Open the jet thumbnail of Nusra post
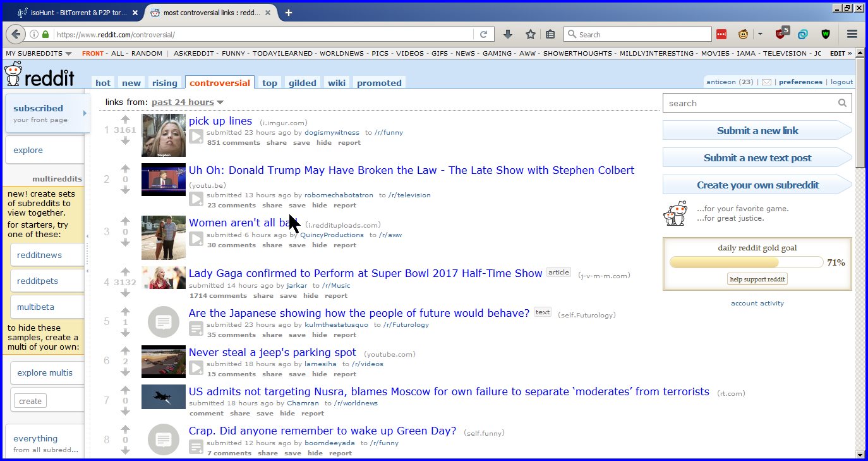The height and width of the screenshot is (461, 868). 164,396
